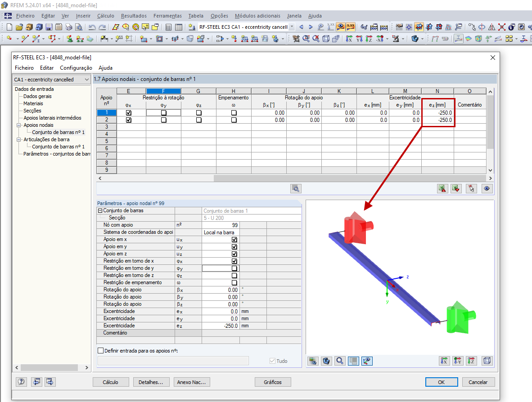The width and height of the screenshot is (532, 402).
Task: Click the Open folder icon in RFEM toolbar
Action: 19,27
